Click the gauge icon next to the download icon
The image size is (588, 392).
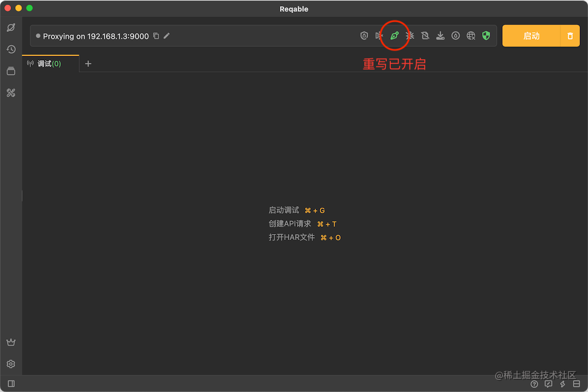coord(455,35)
